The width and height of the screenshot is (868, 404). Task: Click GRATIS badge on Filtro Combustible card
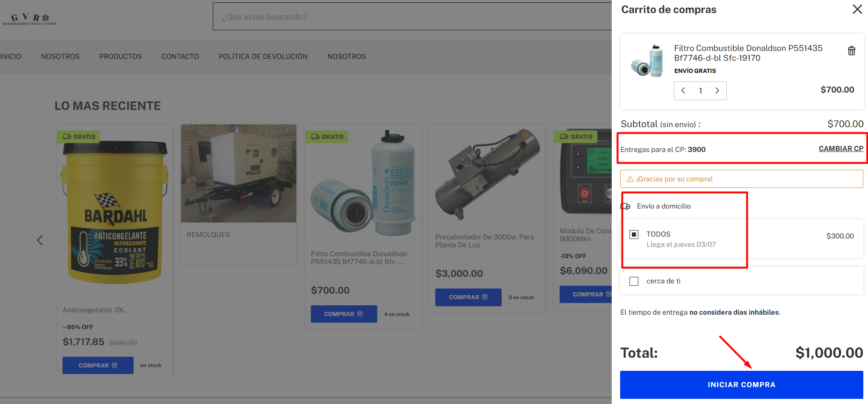(327, 137)
